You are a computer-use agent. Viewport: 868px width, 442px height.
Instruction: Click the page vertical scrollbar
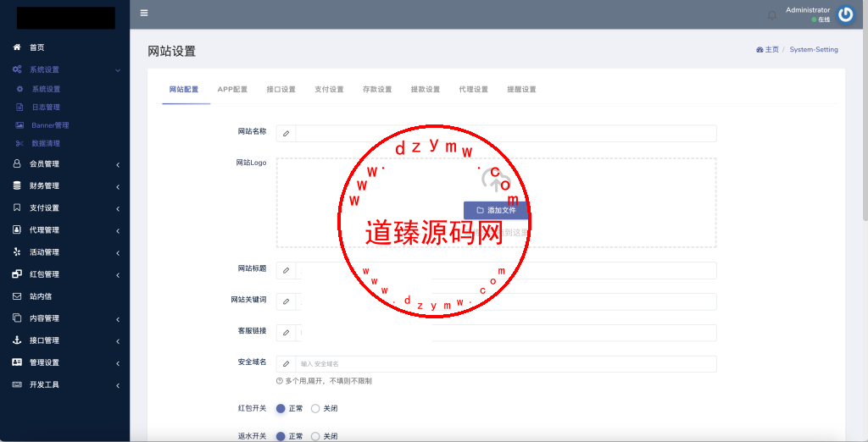click(x=865, y=111)
